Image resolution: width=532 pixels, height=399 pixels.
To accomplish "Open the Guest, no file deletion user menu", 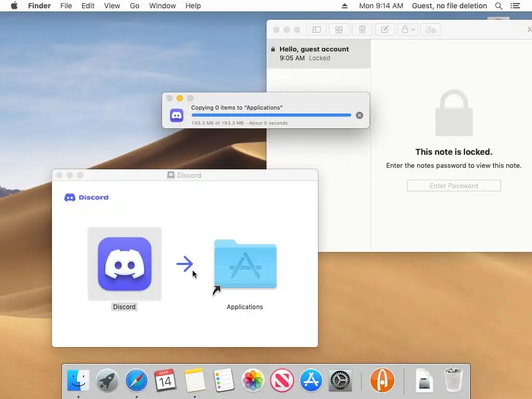I will pyautogui.click(x=449, y=6).
